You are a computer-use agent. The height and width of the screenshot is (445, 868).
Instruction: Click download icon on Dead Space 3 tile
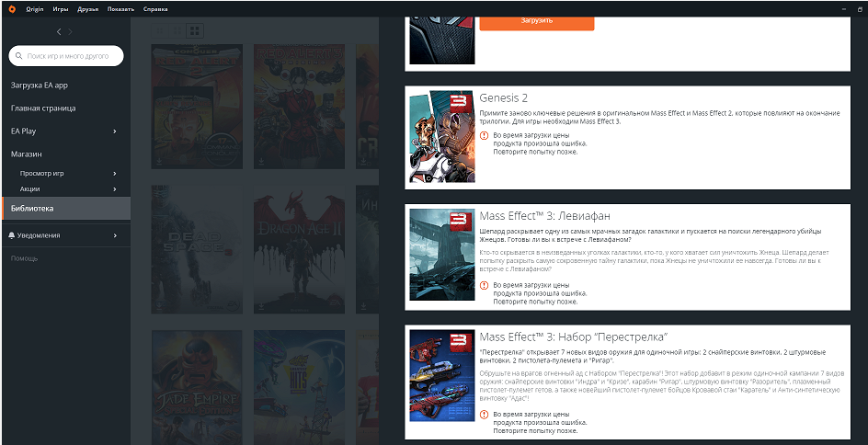point(159,306)
